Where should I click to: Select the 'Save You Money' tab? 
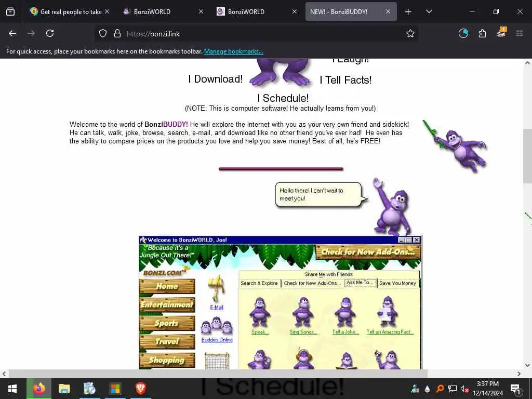(397, 283)
